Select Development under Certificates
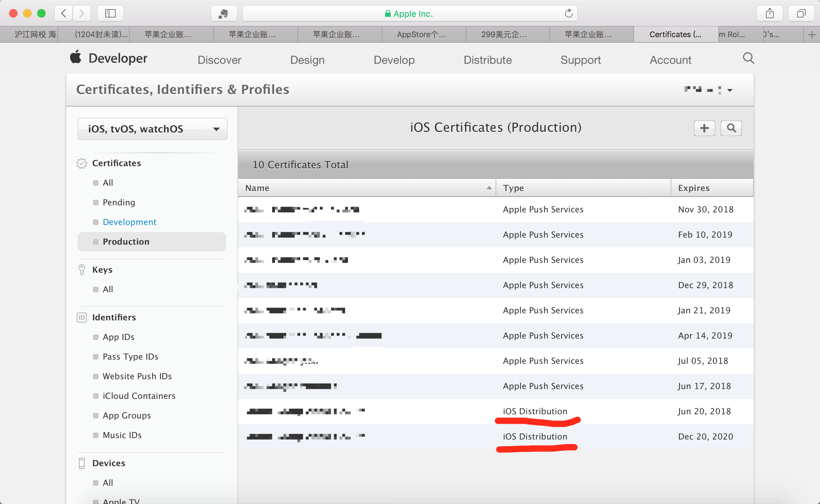Image resolution: width=820 pixels, height=504 pixels. tap(129, 222)
